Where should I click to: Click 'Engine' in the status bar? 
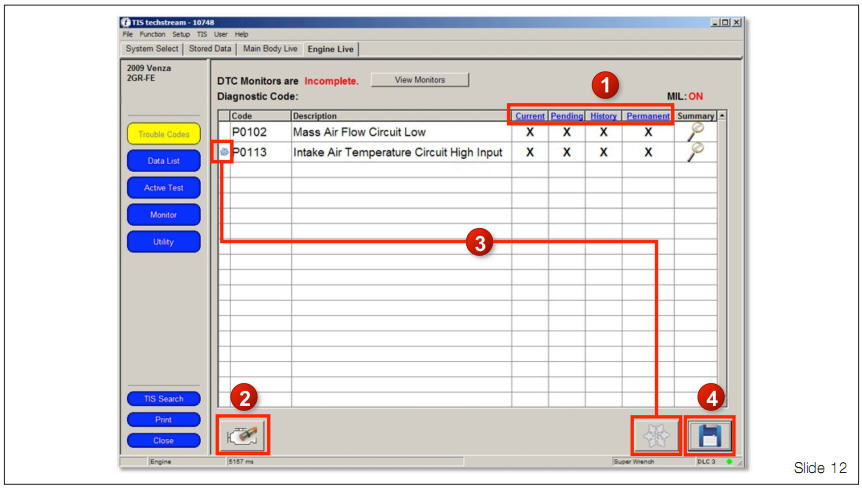[x=161, y=462]
